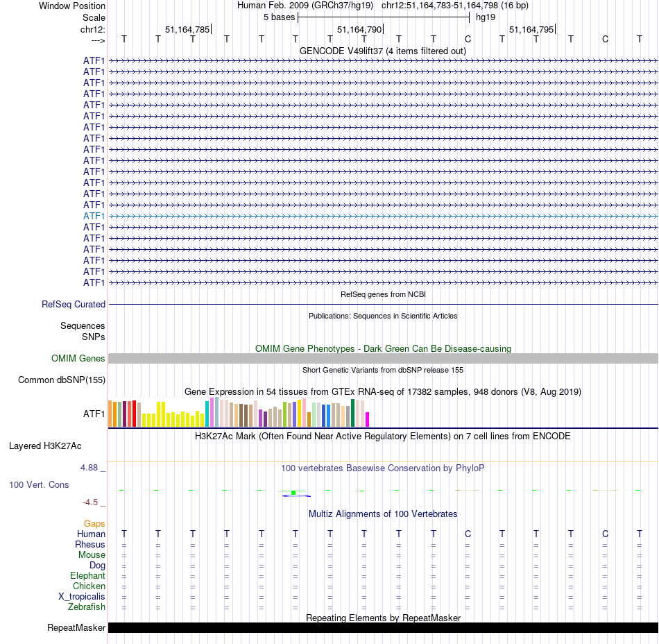Viewport: 659px width, 644px height.
Task: Open Publications: Sequences in Scientific Articles title
Action: click(x=383, y=316)
